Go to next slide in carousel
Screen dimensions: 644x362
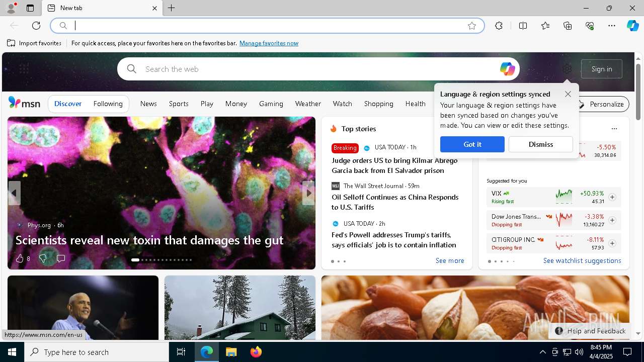(x=308, y=193)
